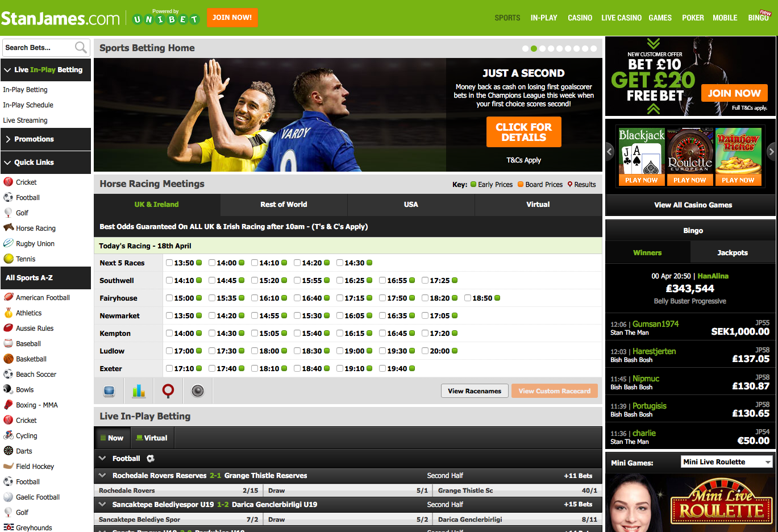Screen dimensions: 778x532
Task: Click the Bowls icon
Action: (8, 389)
